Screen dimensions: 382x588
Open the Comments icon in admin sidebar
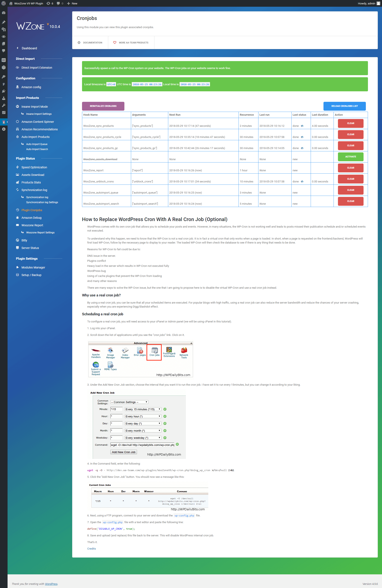4,51
